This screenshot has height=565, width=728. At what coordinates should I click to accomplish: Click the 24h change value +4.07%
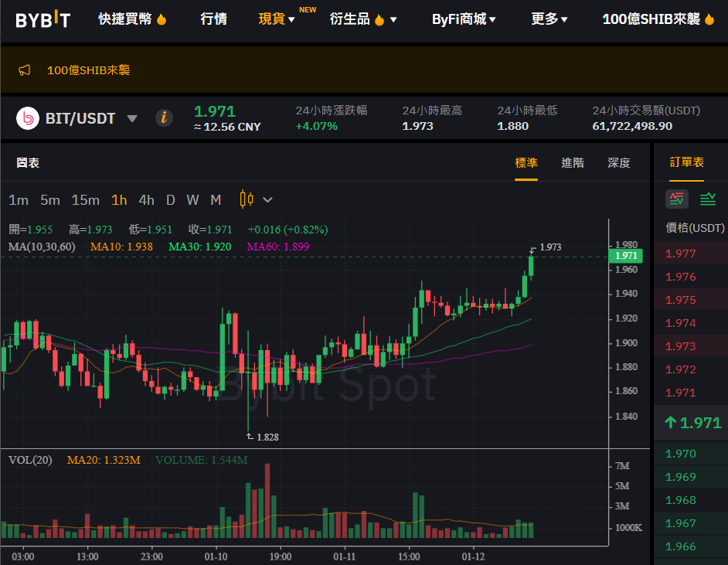tap(317, 126)
